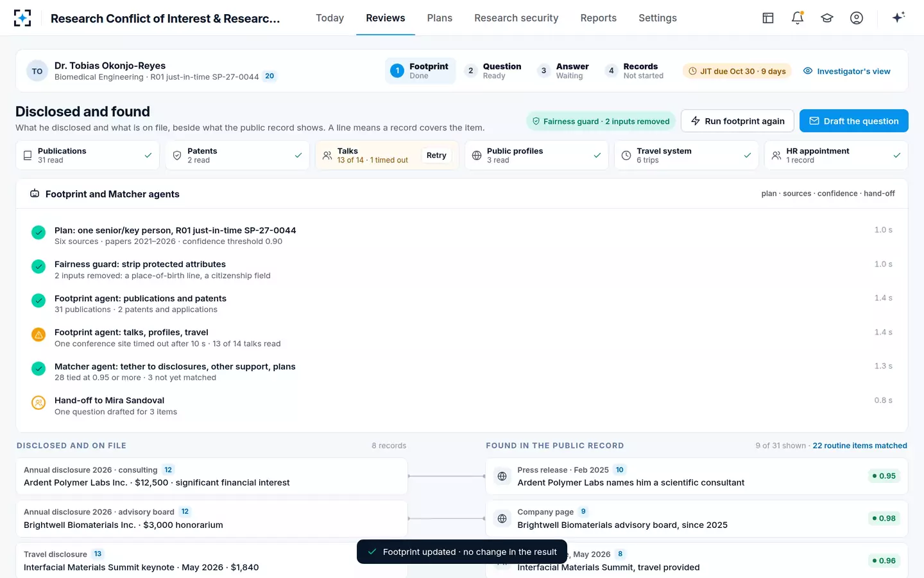Open the Plans tab
This screenshot has height=578, width=924.
[x=440, y=18]
